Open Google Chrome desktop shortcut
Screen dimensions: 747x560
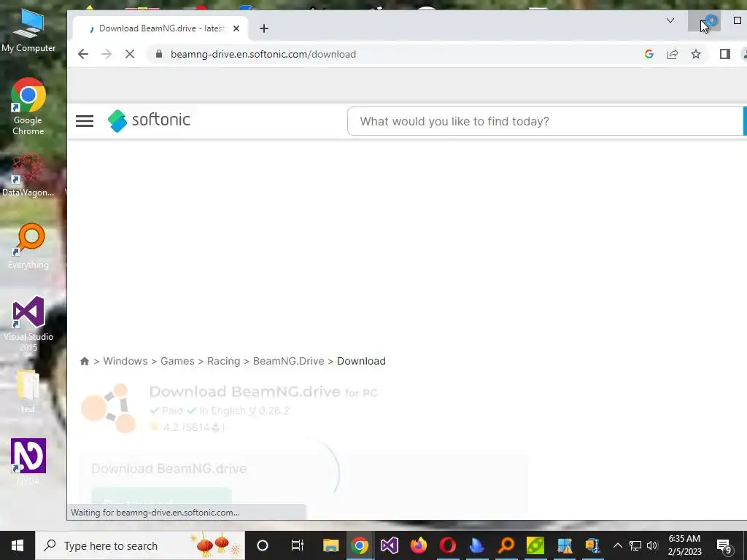point(28,106)
